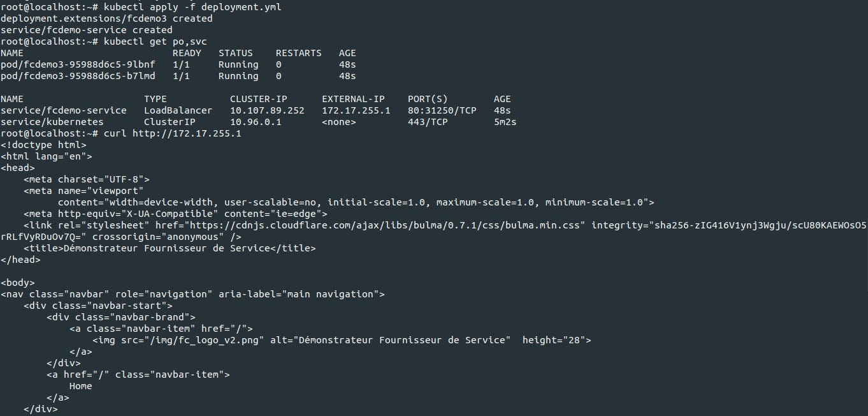Click the cluster IP 10.107.89.252
The image size is (868, 416).
[x=267, y=110]
